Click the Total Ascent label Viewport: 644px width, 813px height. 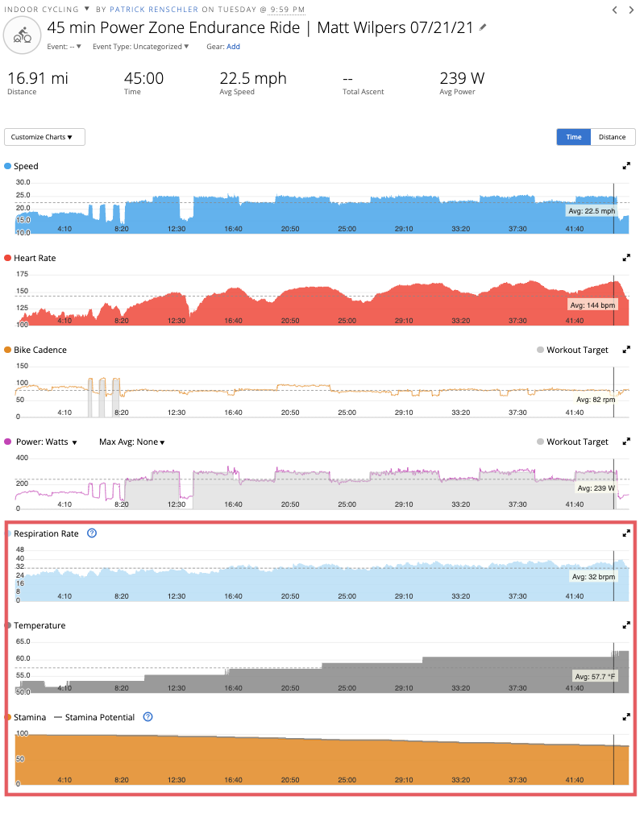point(363,92)
